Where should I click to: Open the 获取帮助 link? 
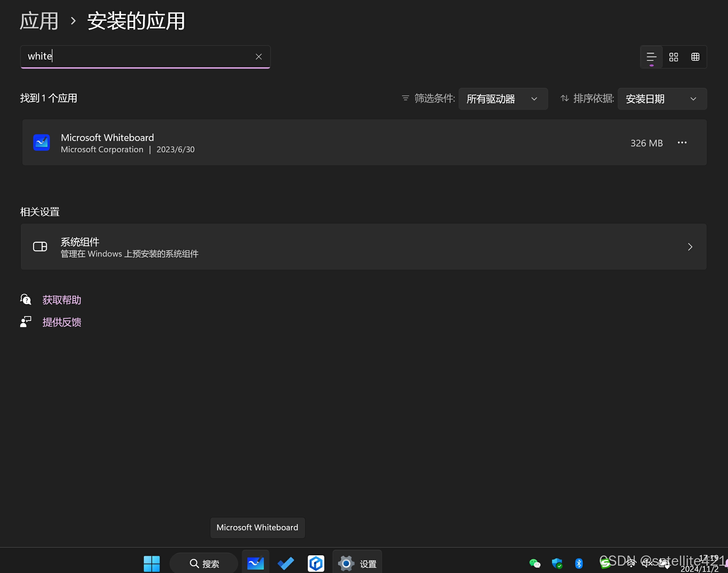(62, 300)
